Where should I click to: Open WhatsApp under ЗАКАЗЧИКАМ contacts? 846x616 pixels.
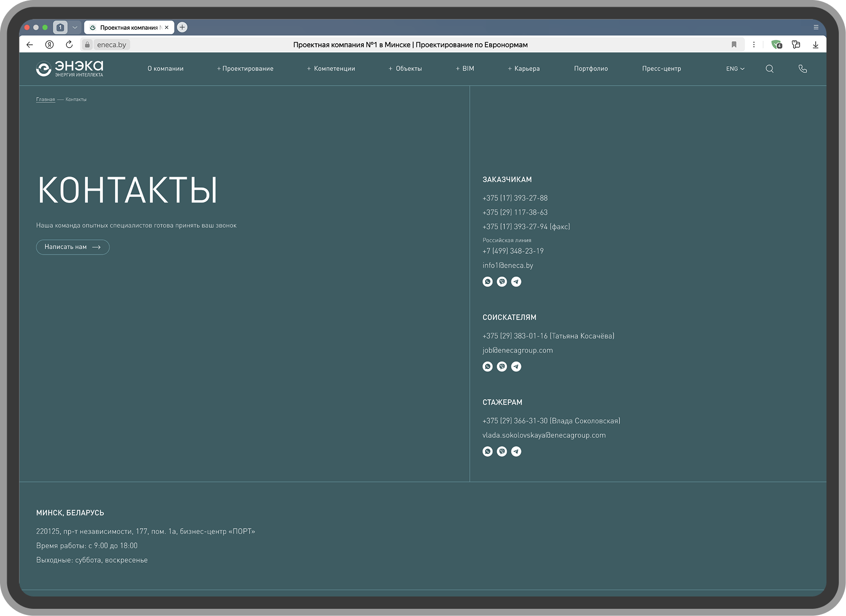tap(488, 282)
